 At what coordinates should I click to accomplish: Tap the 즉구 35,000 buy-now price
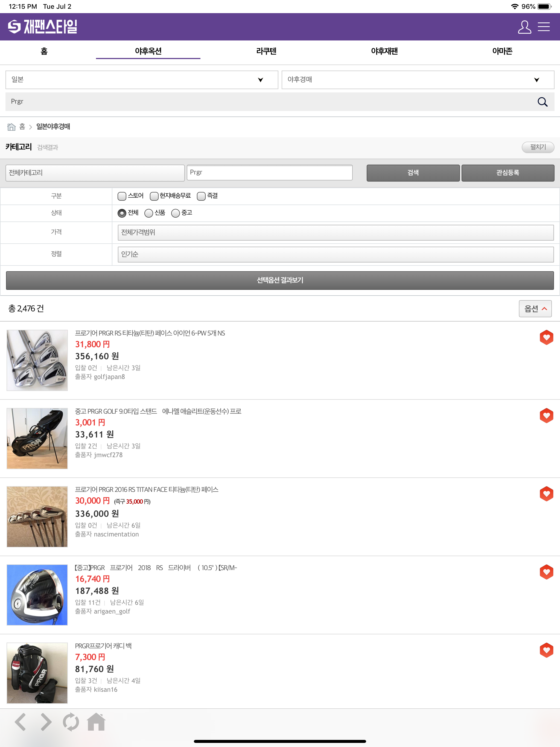pyautogui.click(x=132, y=502)
